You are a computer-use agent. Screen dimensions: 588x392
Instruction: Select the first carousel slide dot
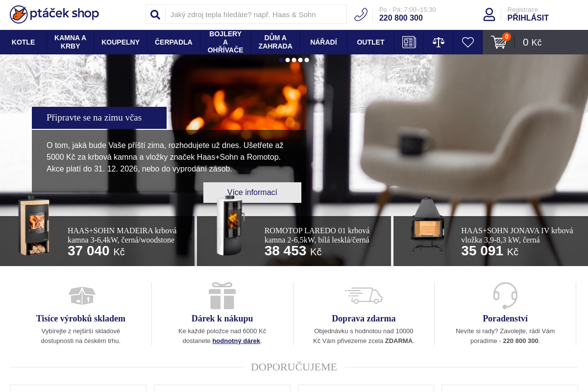tap(281, 60)
